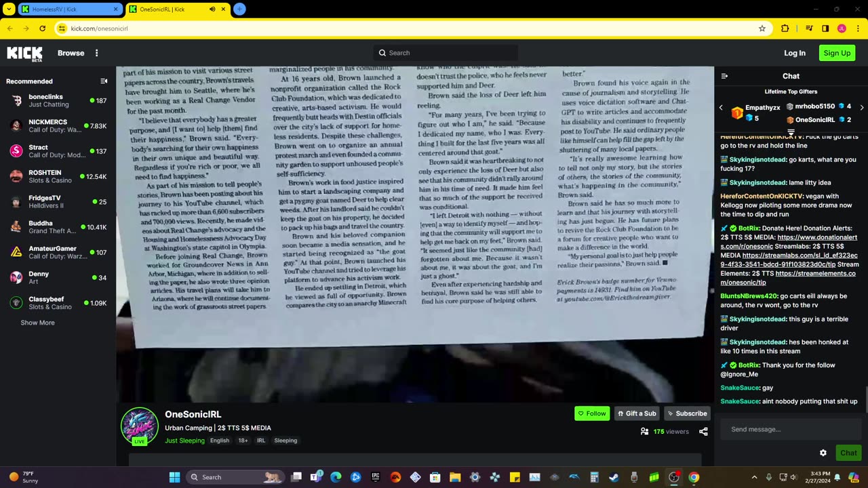The image size is (868, 488).
Task: Open recommended channel NICKMERCS
Action: tap(58, 125)
